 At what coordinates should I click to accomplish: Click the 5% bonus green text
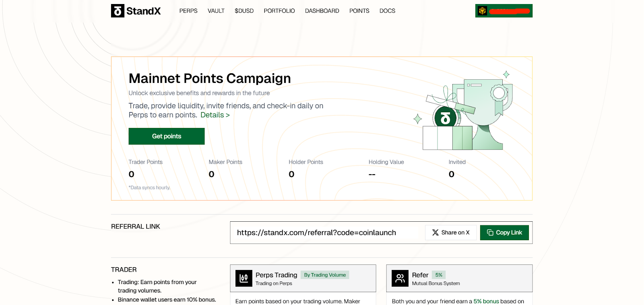tap(486, 301)
